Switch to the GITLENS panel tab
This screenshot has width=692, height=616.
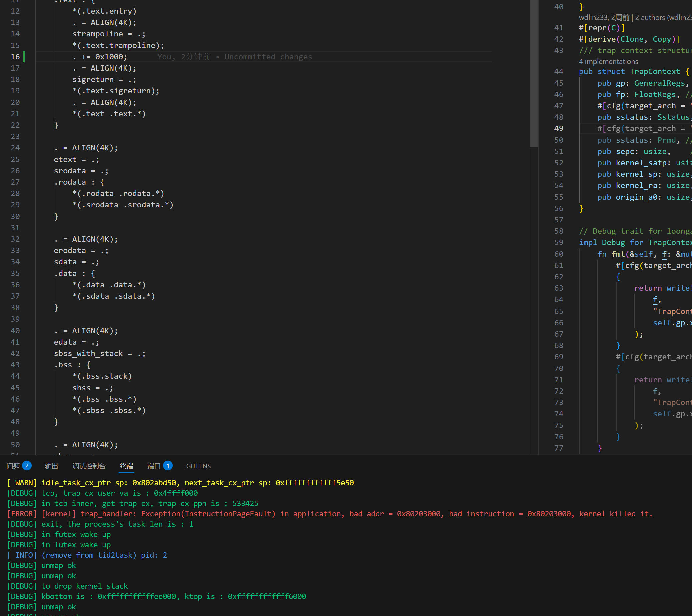[x=198, y=466]
